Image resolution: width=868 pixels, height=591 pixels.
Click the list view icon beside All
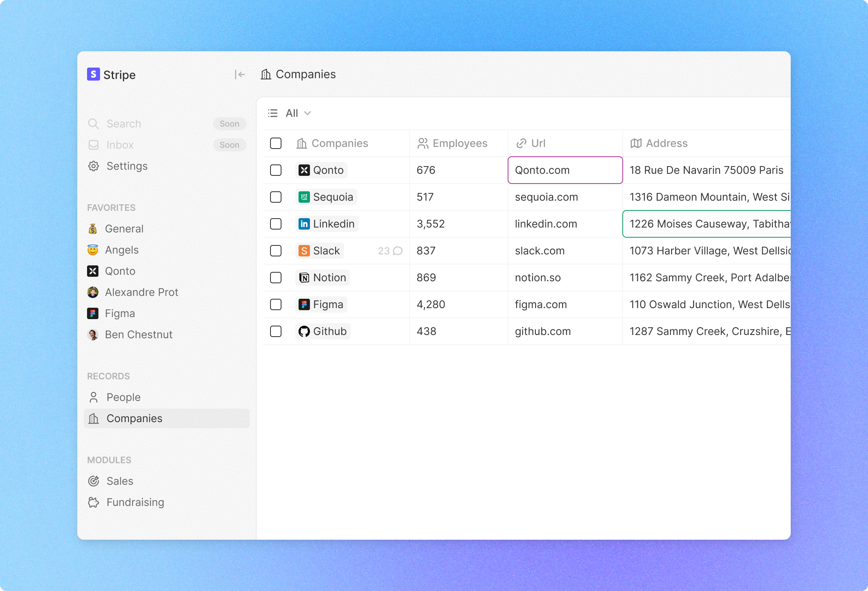273,113
